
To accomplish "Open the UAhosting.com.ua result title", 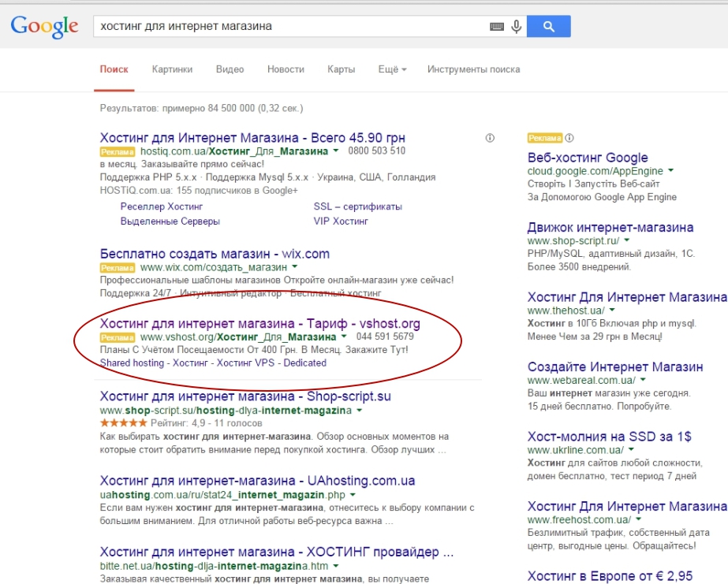I will click(258, 481).
